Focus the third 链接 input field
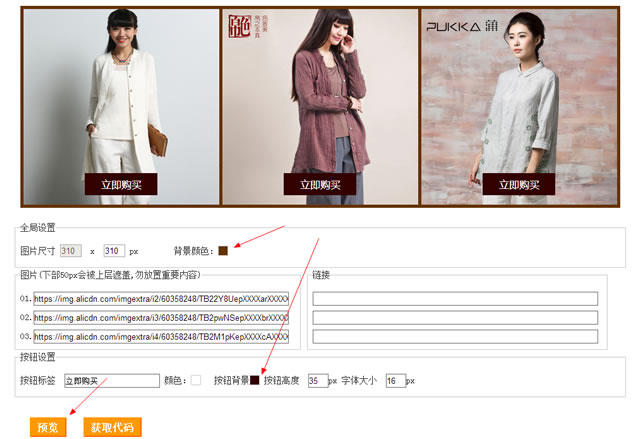Viewport: 640px width, 439px height. point(455,337)
